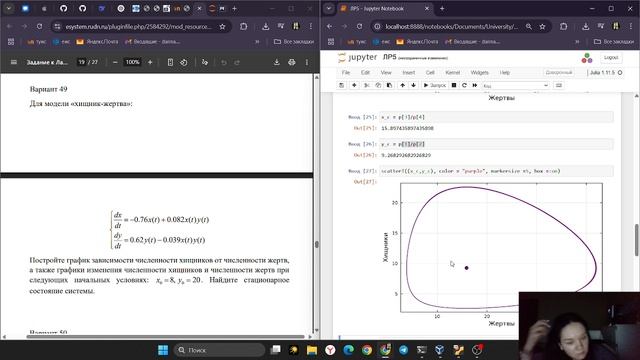Open the Jupyter File menu
The image size is (640, 360).
click(346, 72)
